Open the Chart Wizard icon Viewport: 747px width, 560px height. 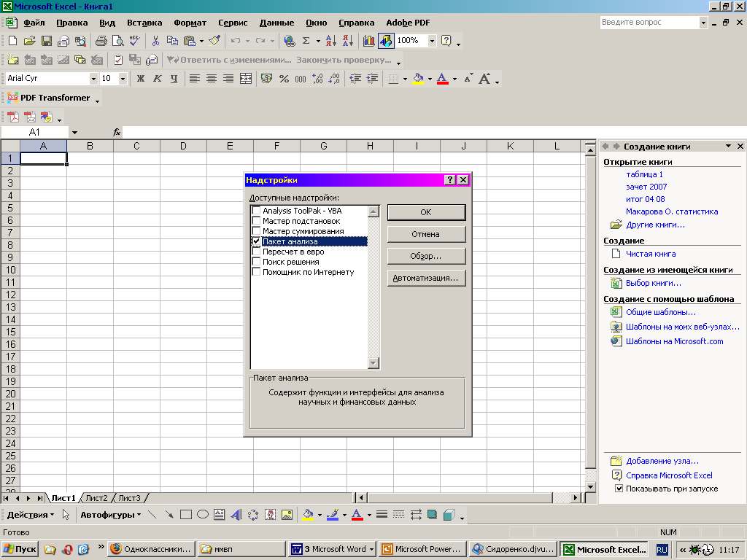tap(368, 41)
